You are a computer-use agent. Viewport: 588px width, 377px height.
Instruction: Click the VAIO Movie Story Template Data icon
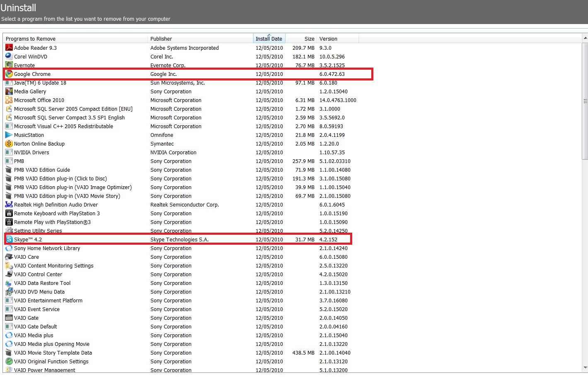[x=9, y=353]
